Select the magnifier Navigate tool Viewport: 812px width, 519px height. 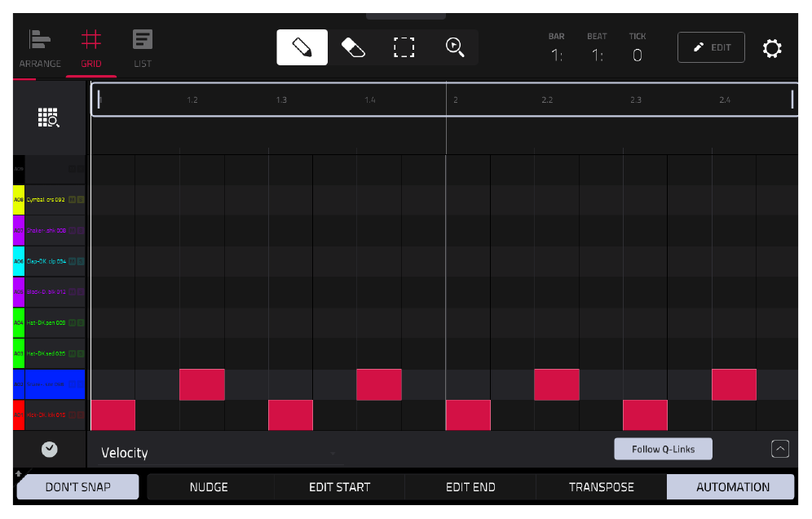[x=455, y=47]
